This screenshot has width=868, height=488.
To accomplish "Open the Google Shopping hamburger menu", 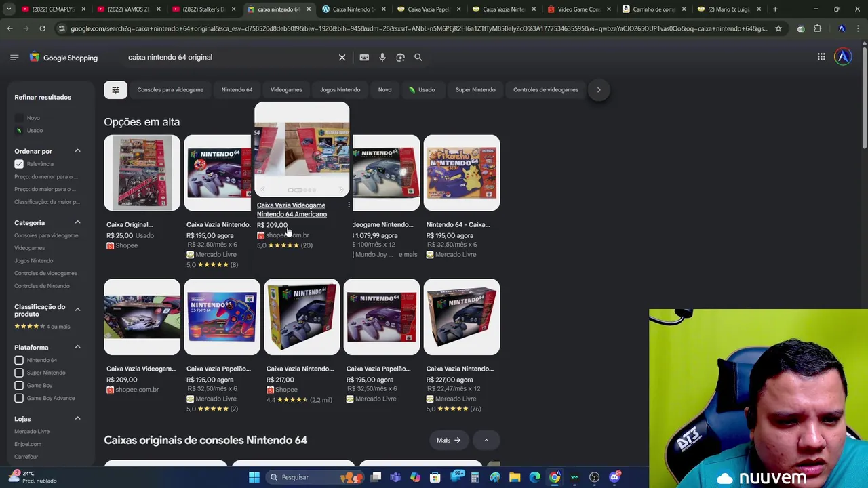I will coord(14,58).
